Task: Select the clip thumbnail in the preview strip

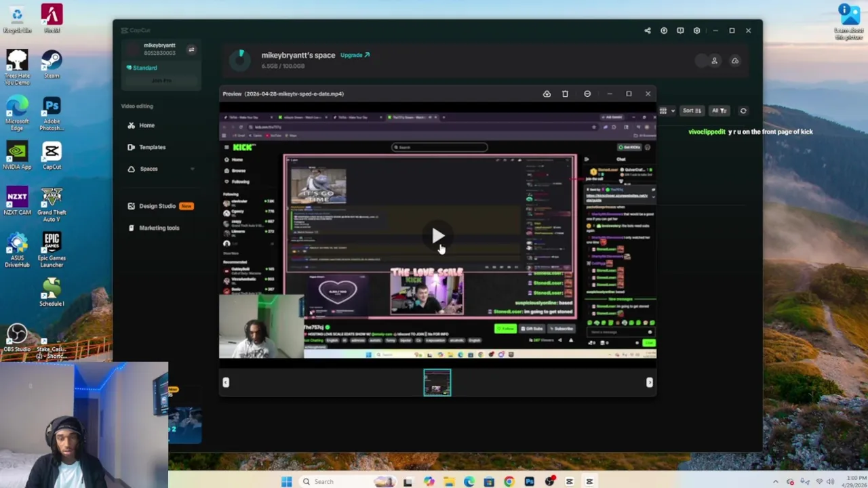Action: pyautogui.click(x=437, y=382)
